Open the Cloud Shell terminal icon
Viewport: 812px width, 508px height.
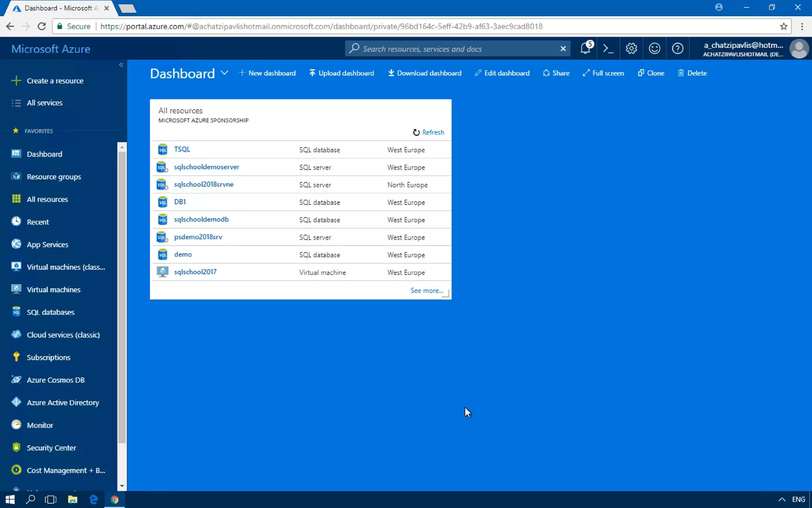click(x=608, y=49)
